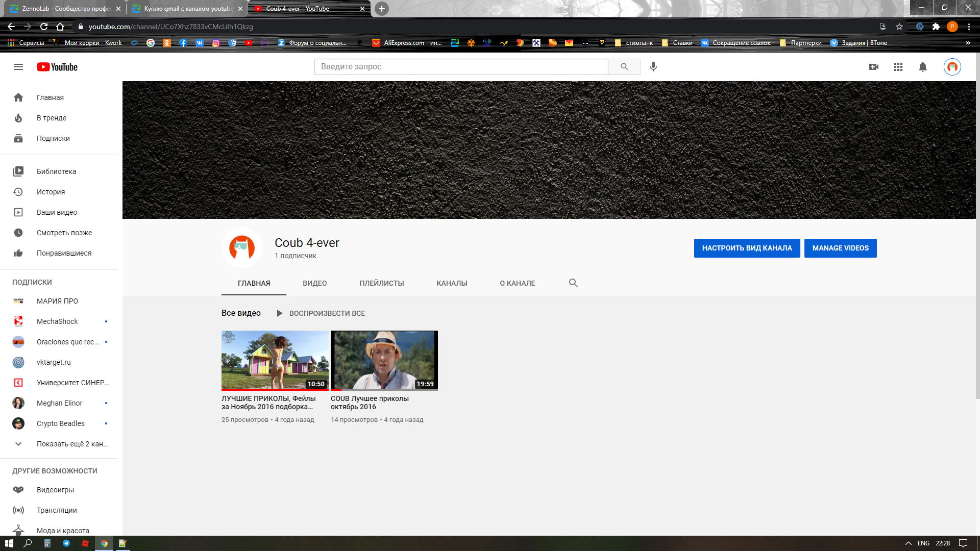Open the Chrome three-dot menu
Viewport: 980px width, 551px height.
(969, 27)
